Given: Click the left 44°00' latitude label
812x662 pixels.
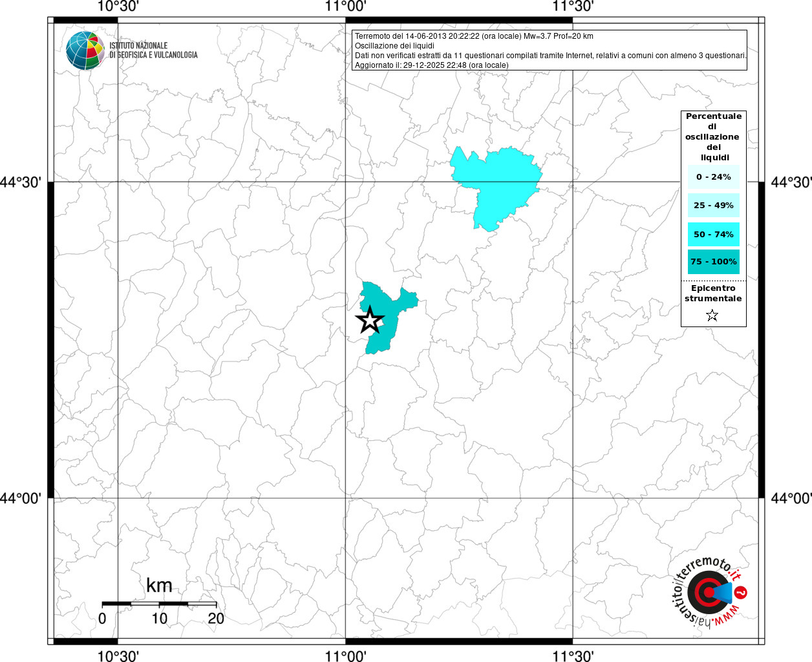Looking at the screenshot, I should pos(21,498).
